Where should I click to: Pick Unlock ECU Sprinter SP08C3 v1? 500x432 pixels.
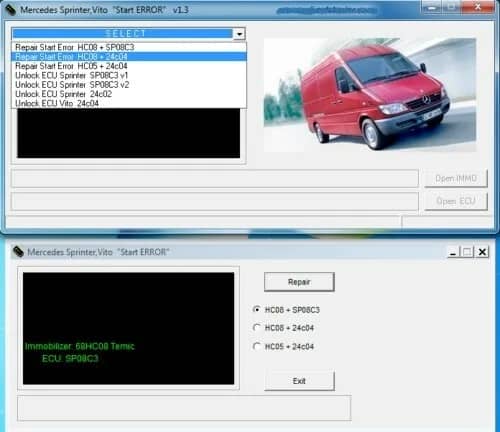(x=129, y=75)
